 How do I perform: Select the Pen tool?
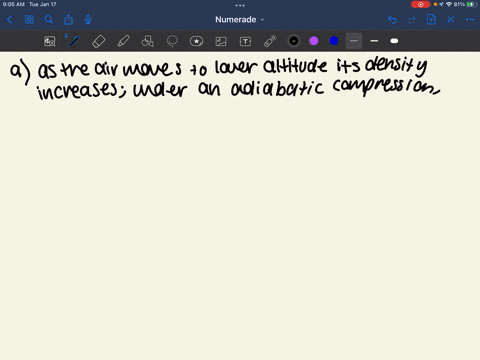74,41
